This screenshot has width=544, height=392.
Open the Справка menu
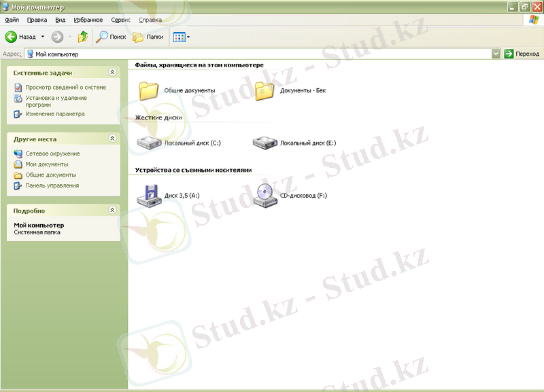click(x=150, y=20)
